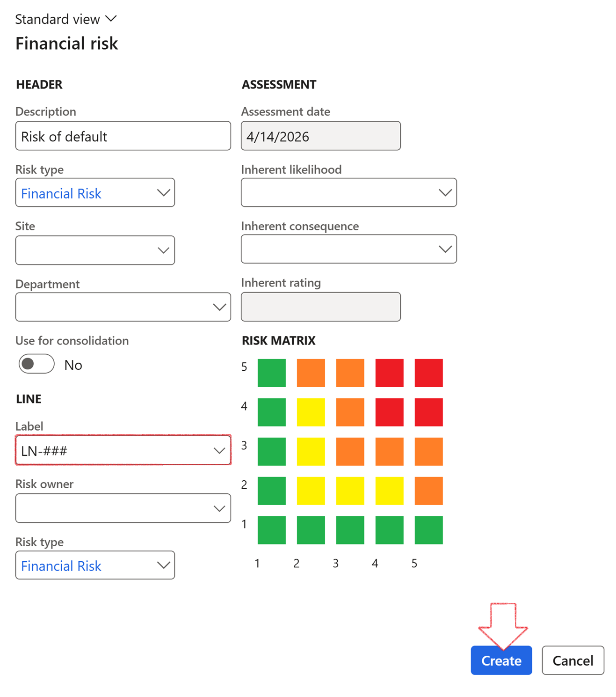Expand the header Risk type dropdown

point(163,193)
